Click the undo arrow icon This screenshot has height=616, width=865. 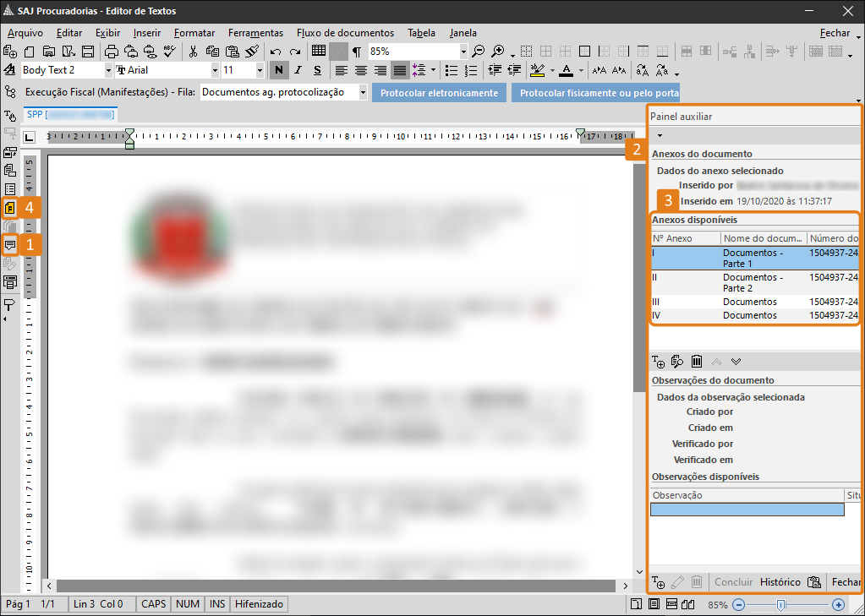(275, 52)
